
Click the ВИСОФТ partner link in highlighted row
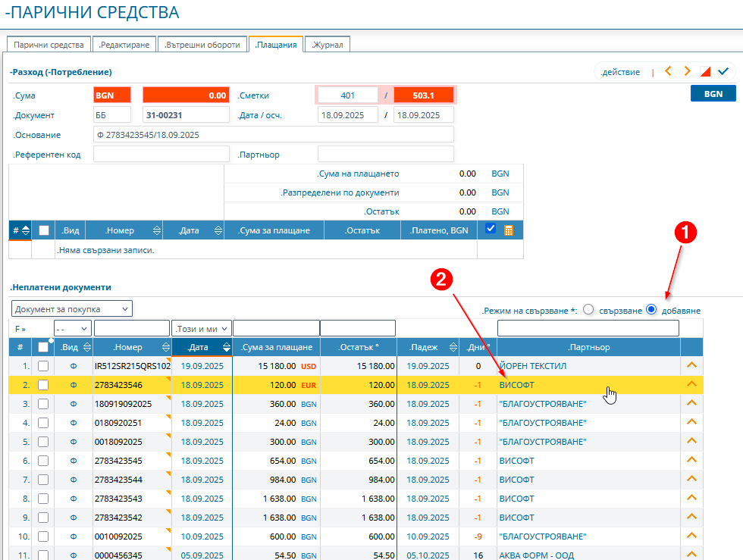point(516,385)
